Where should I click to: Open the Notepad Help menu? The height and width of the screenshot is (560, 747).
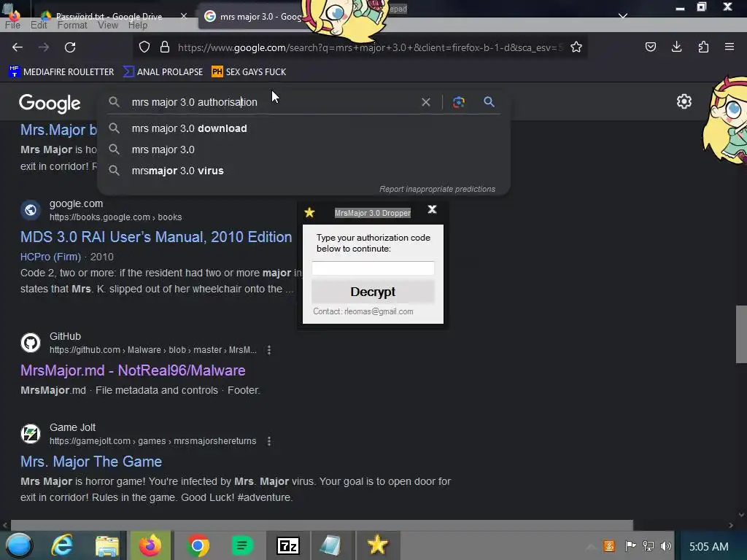138,26
